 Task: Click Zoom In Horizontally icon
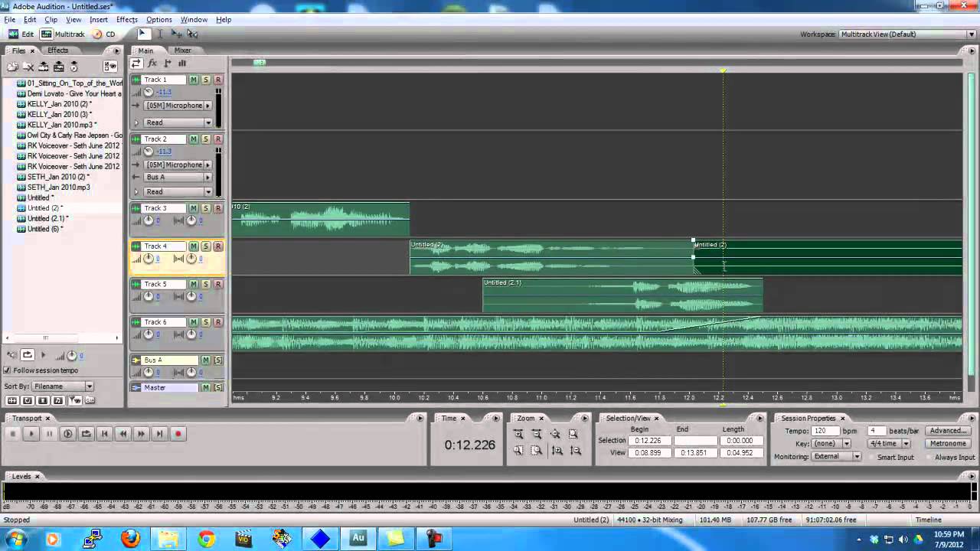[518, 434]
